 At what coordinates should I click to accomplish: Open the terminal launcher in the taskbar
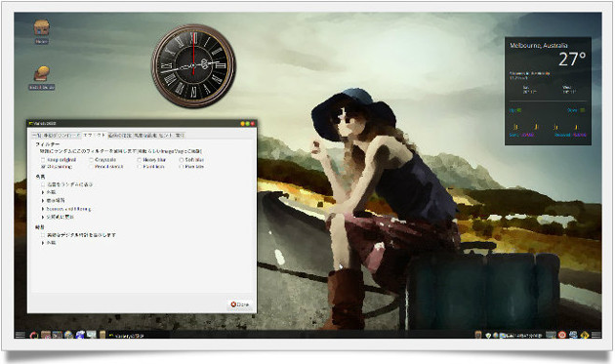click(x=57, y=335)
